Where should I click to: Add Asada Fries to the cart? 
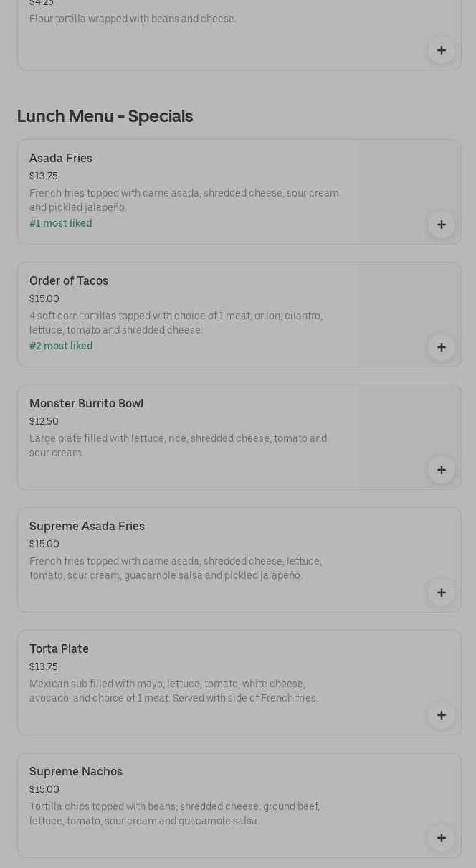coord(441,225)
